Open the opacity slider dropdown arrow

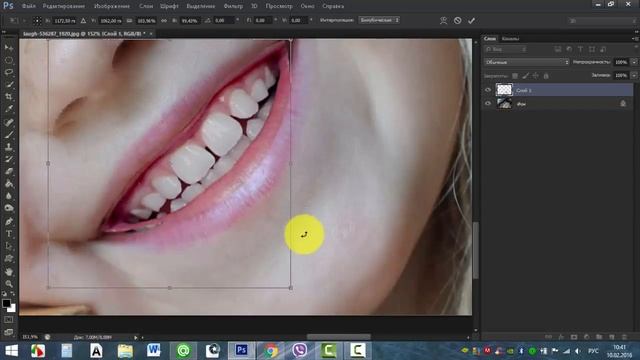(x=634, y=62)
